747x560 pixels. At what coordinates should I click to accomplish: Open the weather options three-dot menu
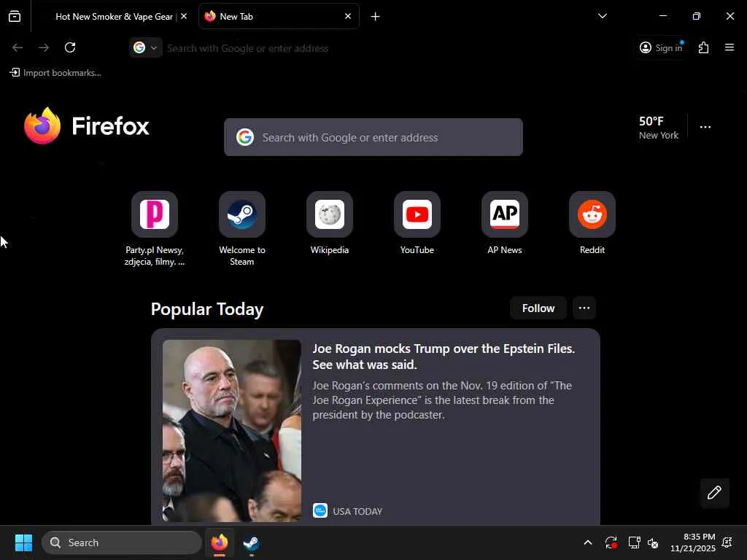click(x=705, y=127)
